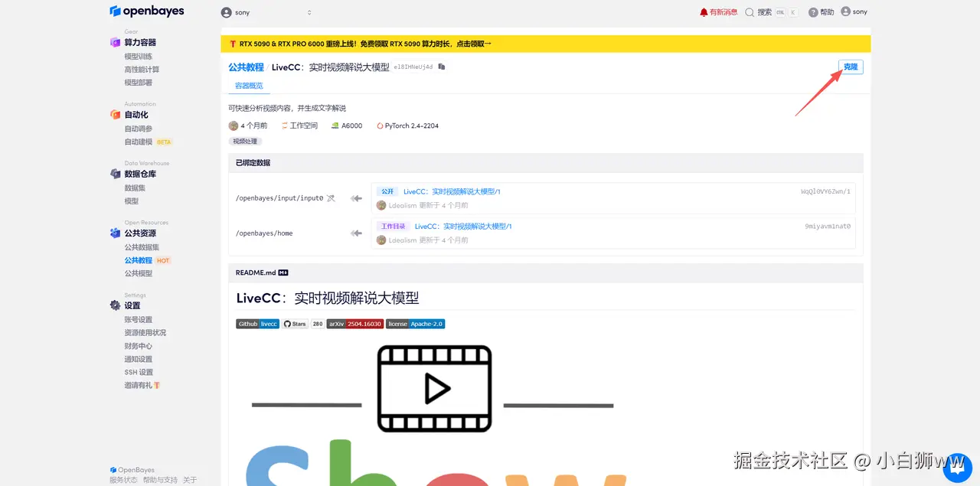Click the 工作空间 swap icon
This screenshot has width=980, height=486.
[285, 126]
